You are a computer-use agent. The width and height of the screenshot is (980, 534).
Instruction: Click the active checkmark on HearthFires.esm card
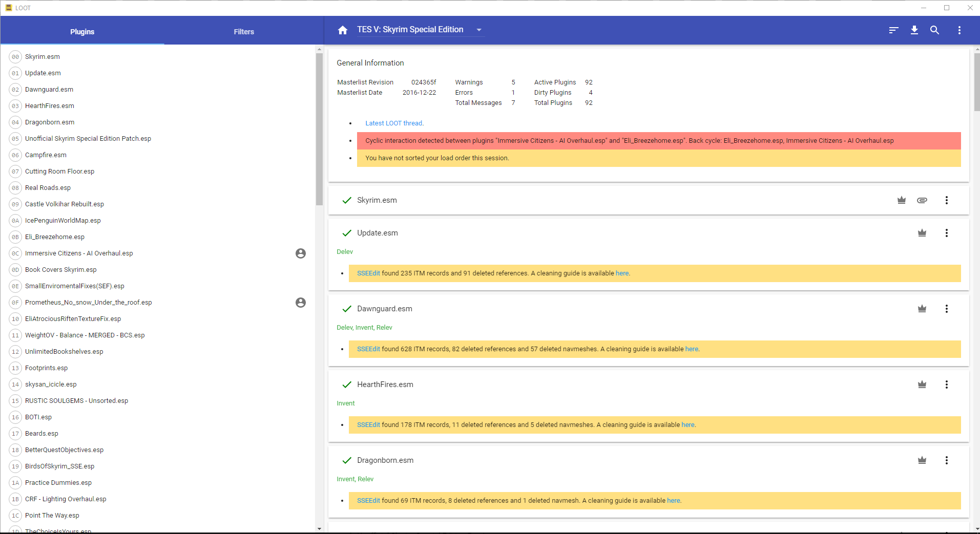[347, 385]
